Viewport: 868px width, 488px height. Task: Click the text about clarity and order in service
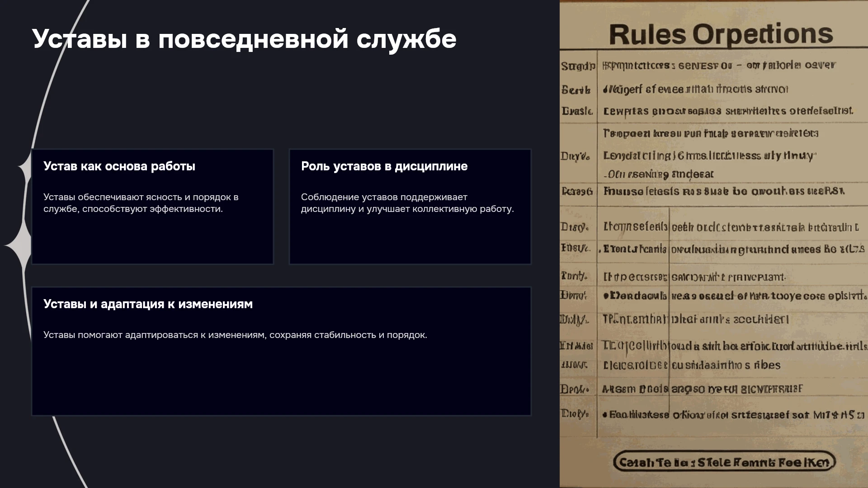tap(141, 203)
